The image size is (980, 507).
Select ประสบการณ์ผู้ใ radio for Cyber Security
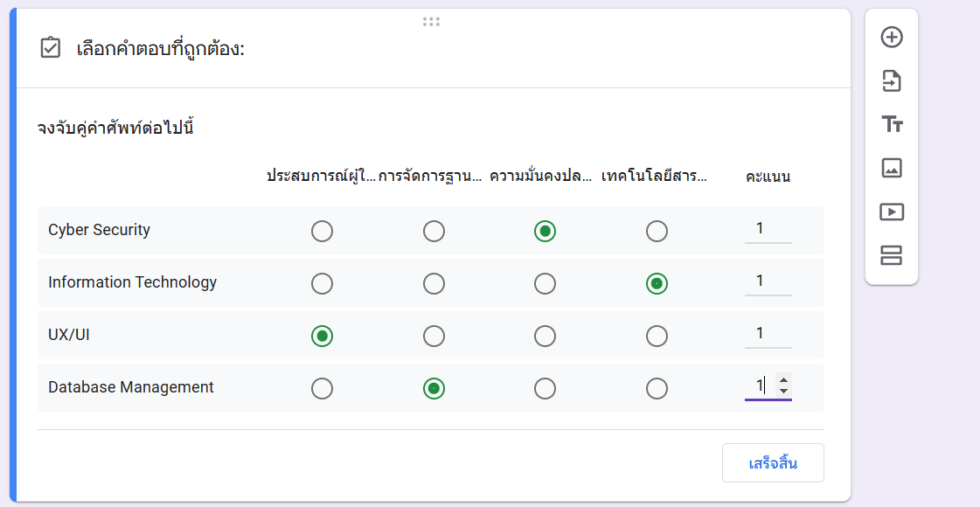click(x=322, y=231)
